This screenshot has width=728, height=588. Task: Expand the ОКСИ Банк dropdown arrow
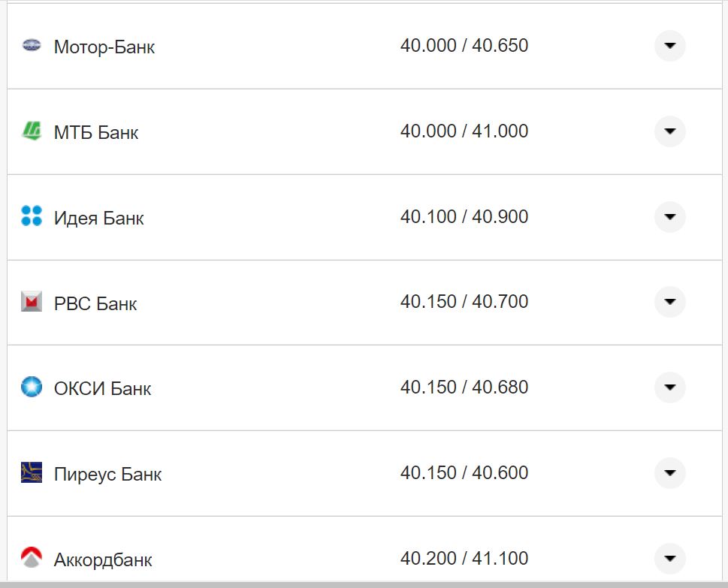coord(669,387)
